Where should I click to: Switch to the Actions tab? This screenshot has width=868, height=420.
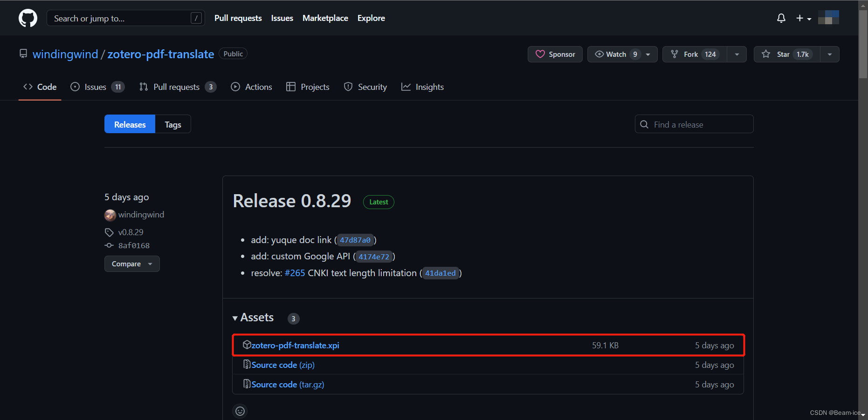click(251, 87)
